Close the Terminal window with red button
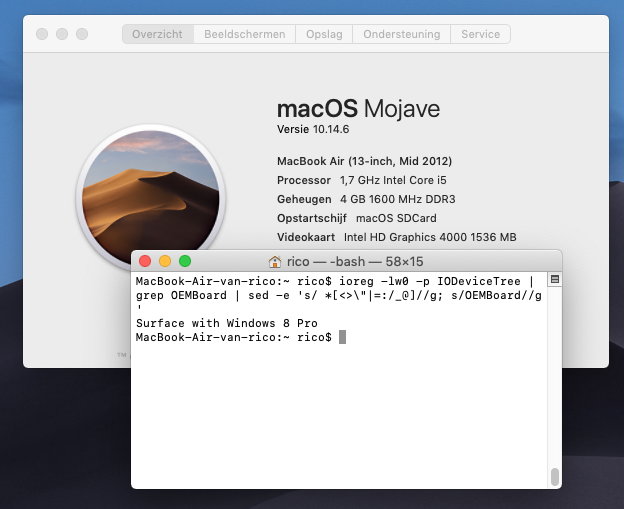Image resolution: width=624 pixels, height=509 pixels. [145, 261]
